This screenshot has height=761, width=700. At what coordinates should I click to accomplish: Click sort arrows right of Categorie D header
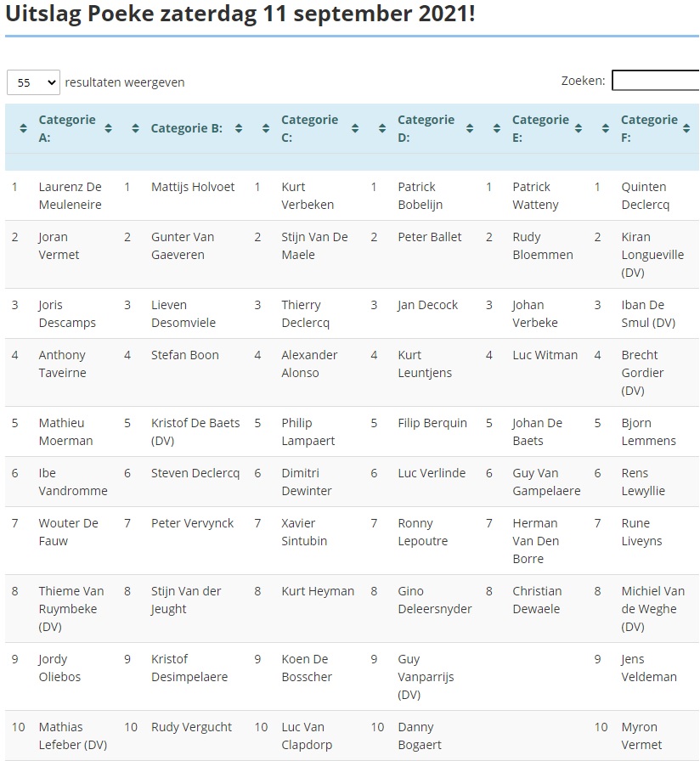click(470, 128)
